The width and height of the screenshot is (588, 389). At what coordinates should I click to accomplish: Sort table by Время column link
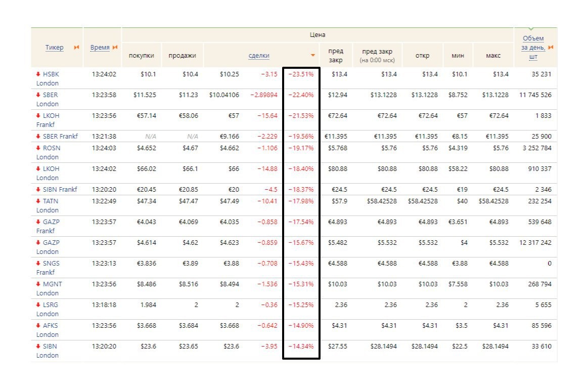pos(100,47)
